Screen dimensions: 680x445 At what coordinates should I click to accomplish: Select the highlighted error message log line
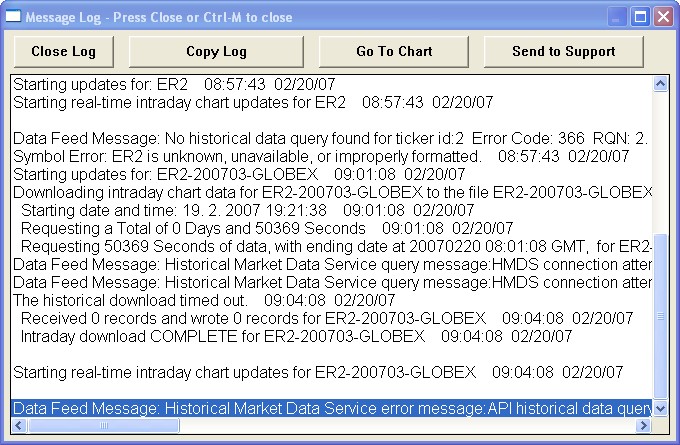coord(330,408)
